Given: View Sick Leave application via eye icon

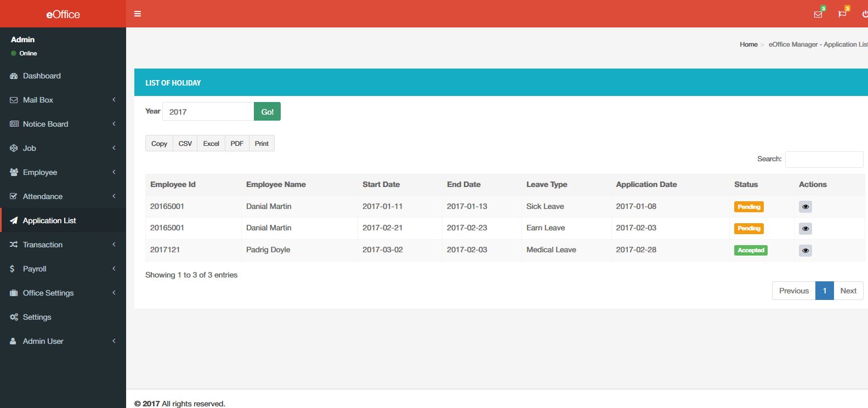Looking at the screenshot, I should pyautogui.click(x=805, y=207).
